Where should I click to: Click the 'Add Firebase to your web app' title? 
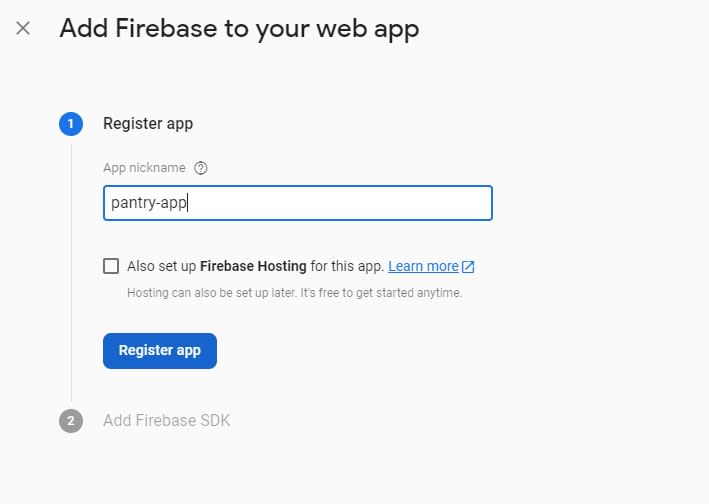click(x=239, y=28)
